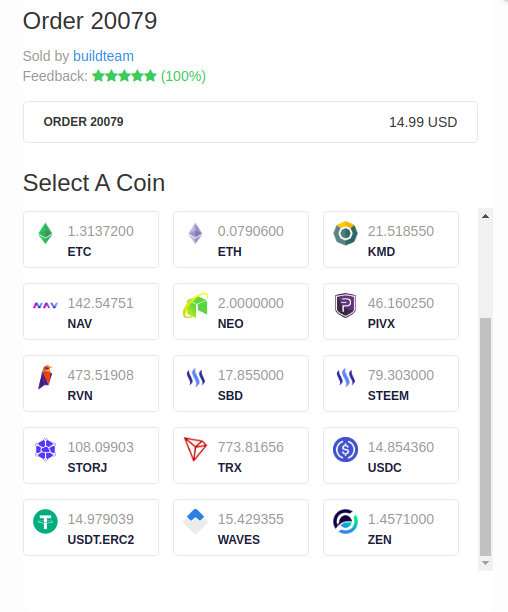Click the USDT.ERC2 coin label
Viewport: 508px width, 612px height.
[x=101, y=540]
